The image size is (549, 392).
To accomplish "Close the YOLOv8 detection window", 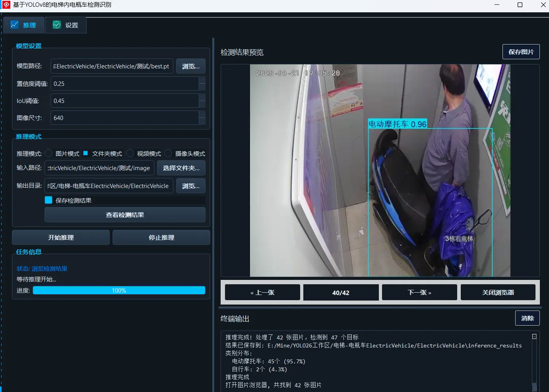I will (543, 5).
